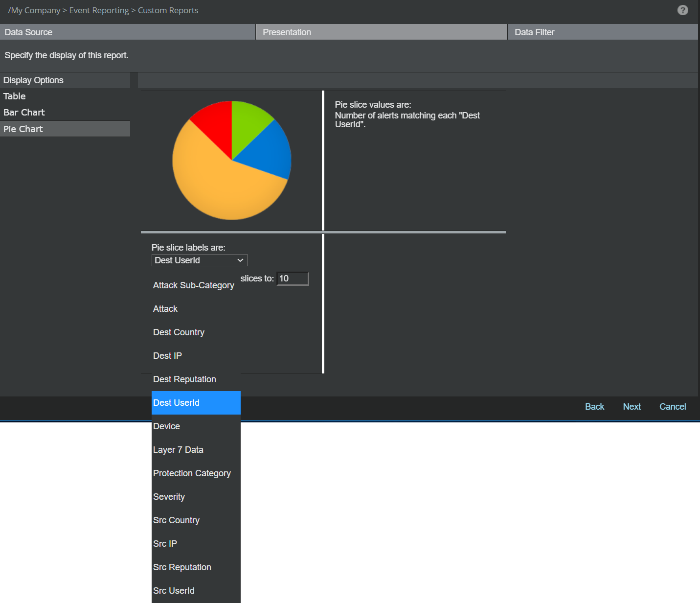Proceed with the Next button
700x603 pixels.
click(x=632, y=407)
